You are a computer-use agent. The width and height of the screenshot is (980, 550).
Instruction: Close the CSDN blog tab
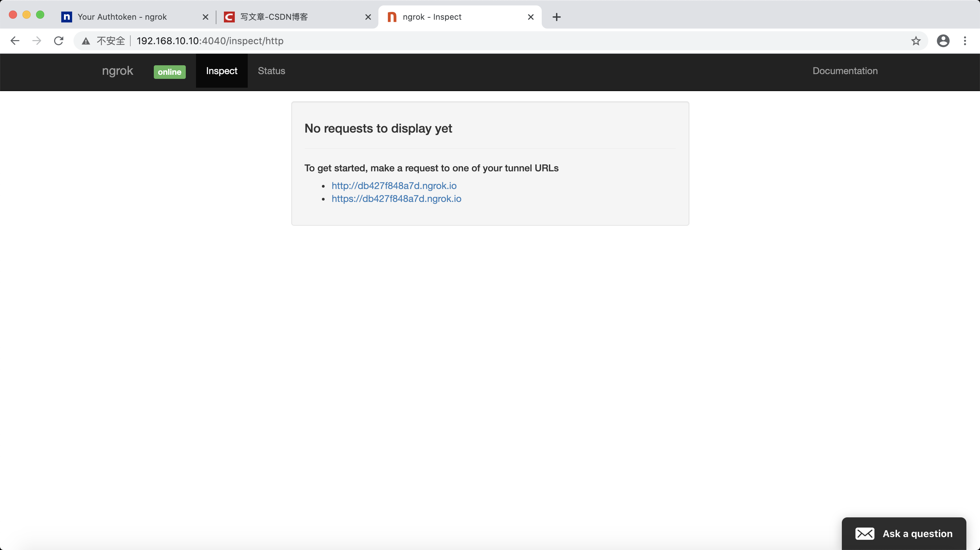[368, 17]
